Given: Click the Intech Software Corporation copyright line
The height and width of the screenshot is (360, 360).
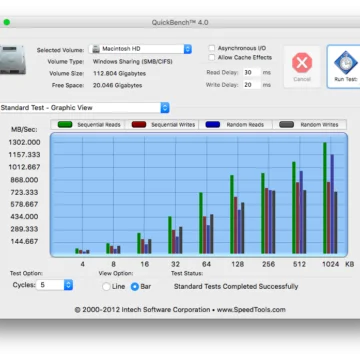Looking at the screenshot, I should point(180,310).
